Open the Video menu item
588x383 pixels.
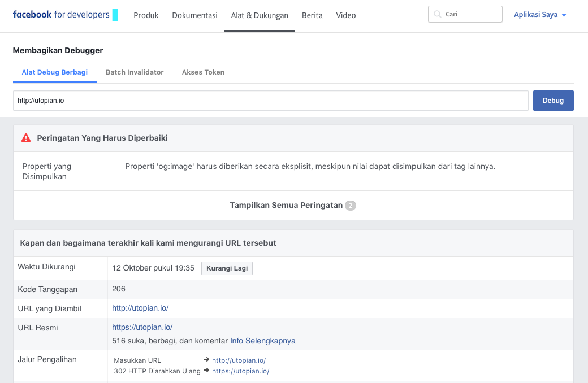pos(346,15)
